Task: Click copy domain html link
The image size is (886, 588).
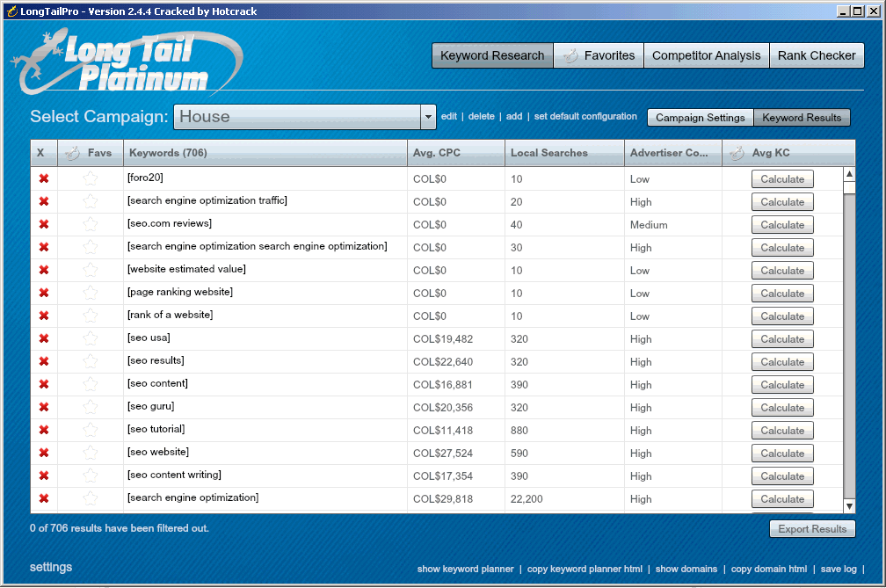Action: [x=769, y=569]
